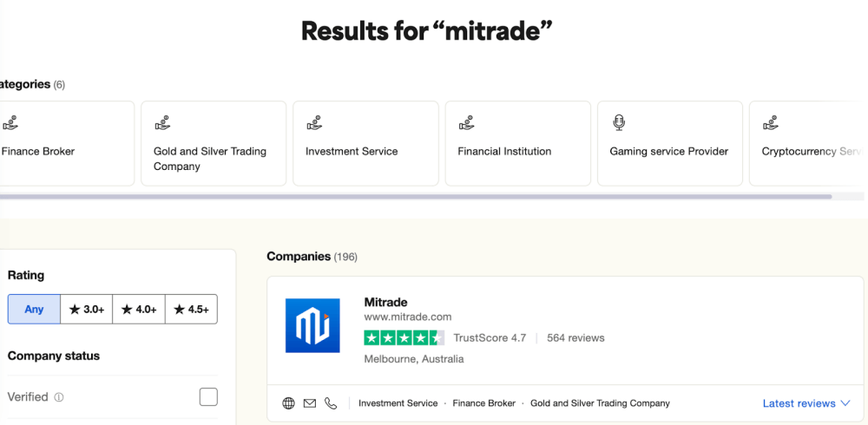The width and height of the screenshot is (868, 425).
Task: Click the Gold and Silver Trading icon
Action: pos(162,123)
